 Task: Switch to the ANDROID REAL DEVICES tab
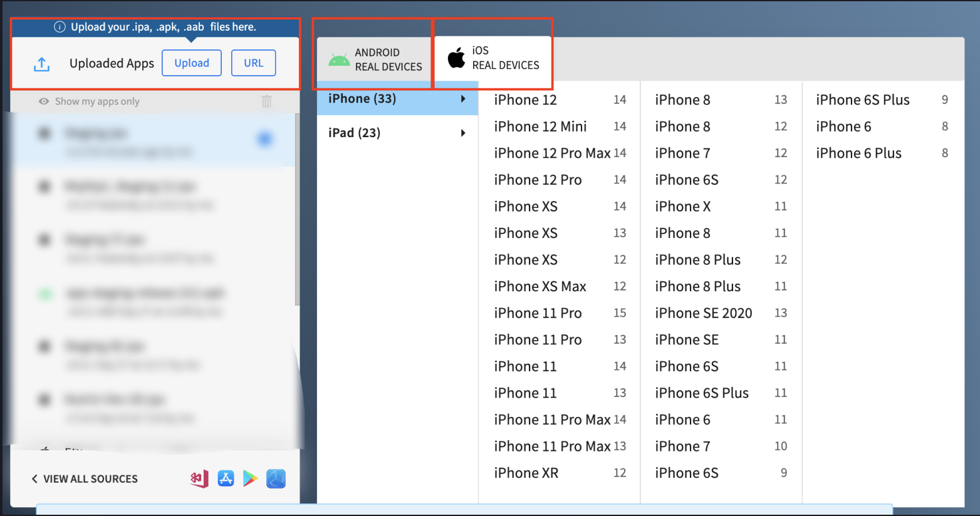tap(373, 58)
